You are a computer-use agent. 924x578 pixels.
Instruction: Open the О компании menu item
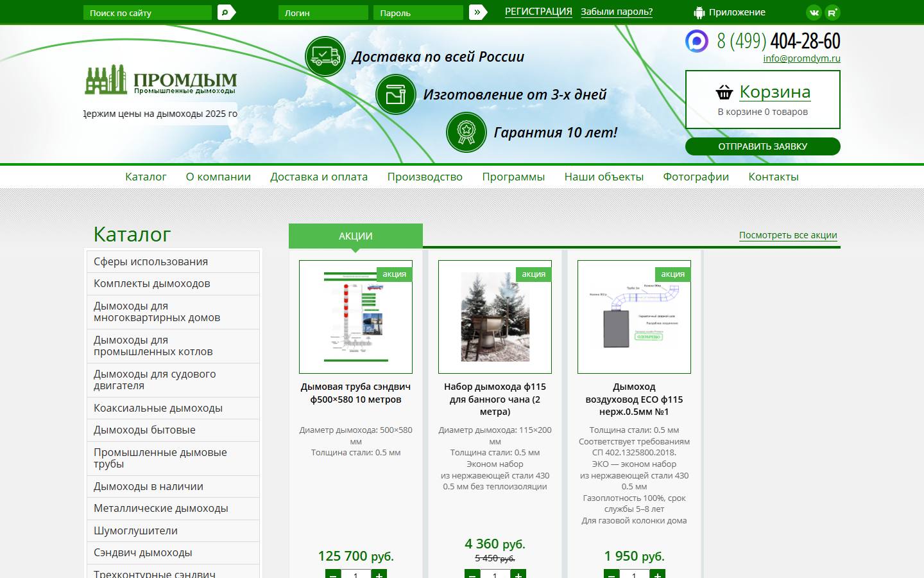tap(218, 177)
